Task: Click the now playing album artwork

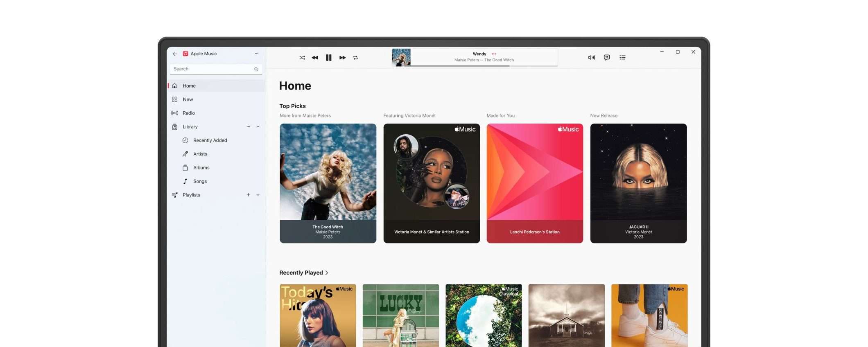Action: [x=401, y=58]
